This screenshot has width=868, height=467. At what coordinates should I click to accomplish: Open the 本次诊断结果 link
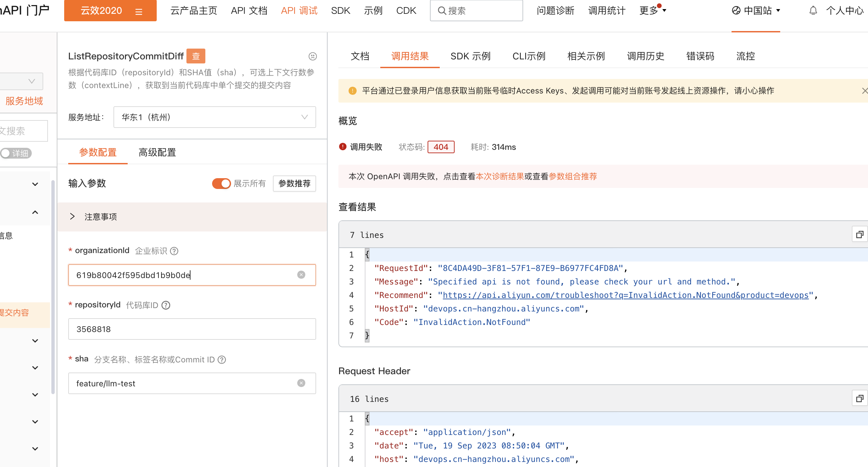tap(500, 176)
